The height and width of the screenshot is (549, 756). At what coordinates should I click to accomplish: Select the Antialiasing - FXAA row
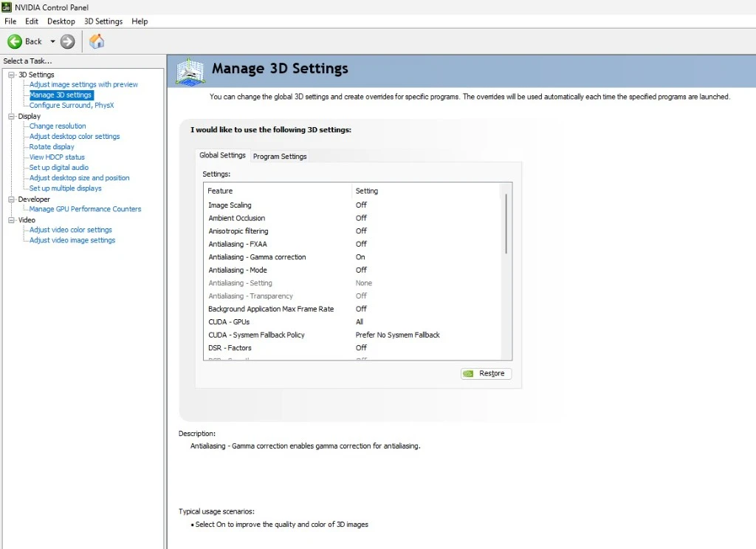[x=352, y=244]
